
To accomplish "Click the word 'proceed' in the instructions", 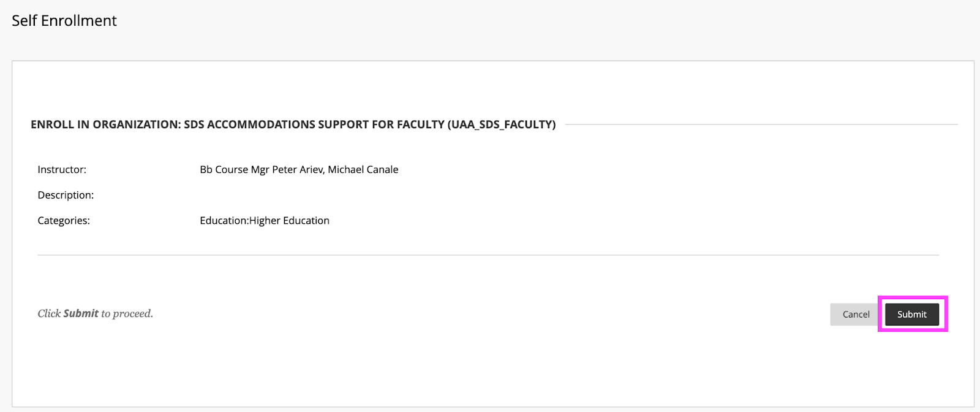I will [x=131, y=314].
